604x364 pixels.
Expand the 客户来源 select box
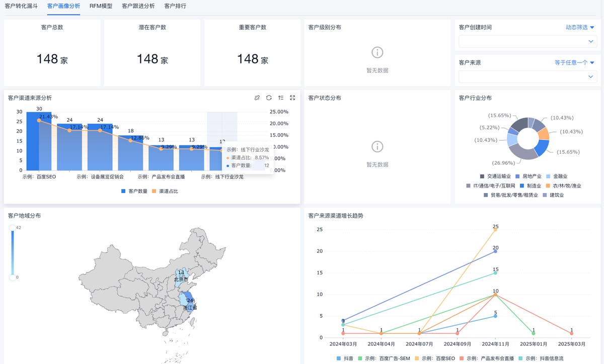[x=527, y=77]
